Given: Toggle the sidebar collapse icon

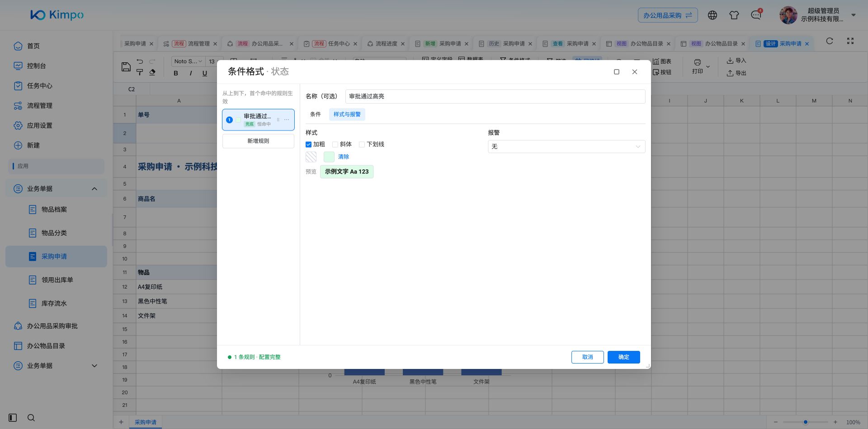Looking at the screenshot, I should pyautogui.click(x=13, y=418).
